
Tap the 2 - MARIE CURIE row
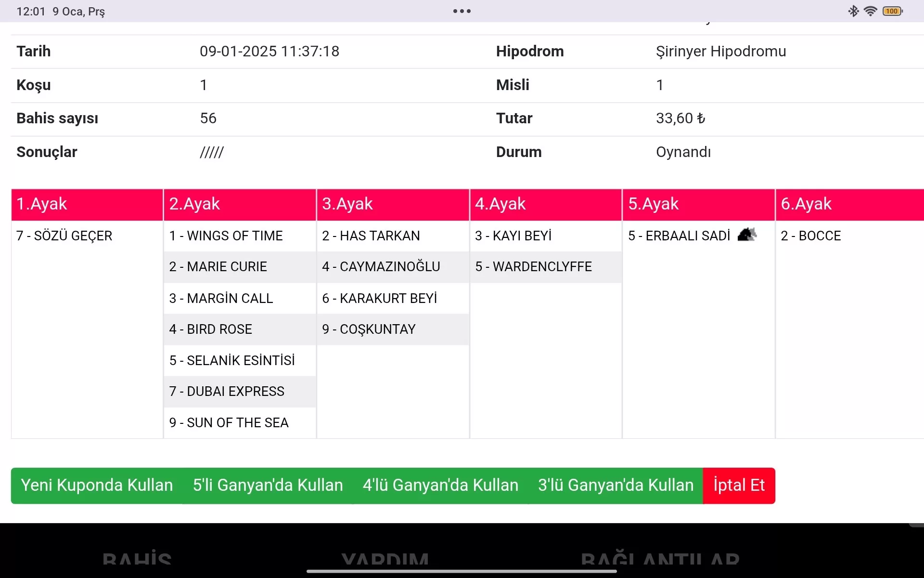tap(218, 267)
